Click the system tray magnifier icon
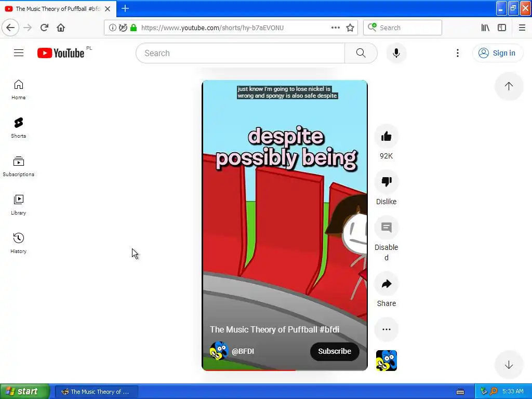The height and width of the screenshot is (399, 532). click(494, 392)
